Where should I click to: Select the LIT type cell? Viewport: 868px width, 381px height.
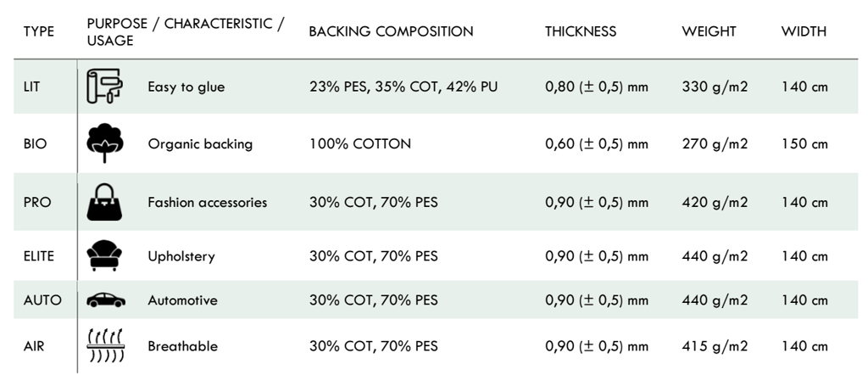31,87
